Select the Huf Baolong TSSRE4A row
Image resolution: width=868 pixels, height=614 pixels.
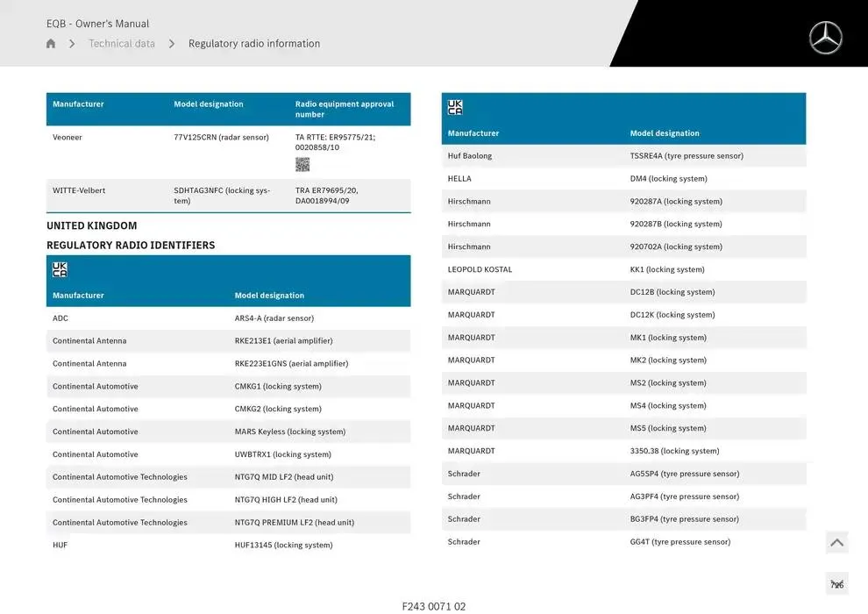coord(623,156)
